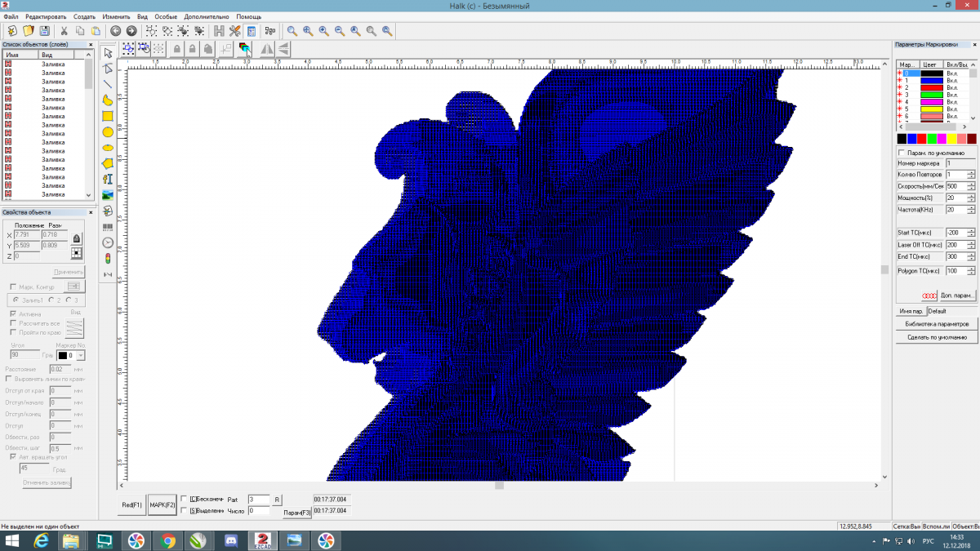Select the 'Залить1' radio button
The width and height of the screenshot is (980, 551).
[16, 300]
